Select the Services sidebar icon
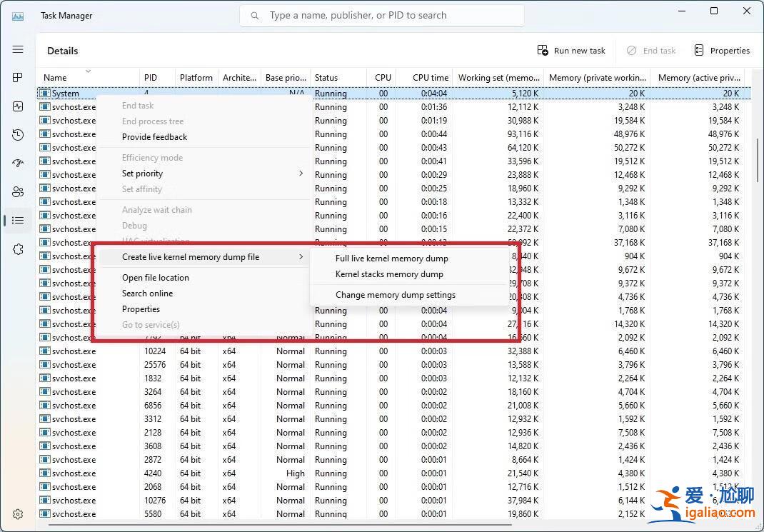The height and width of the screenshot is (532, 764). coord(17,249)
